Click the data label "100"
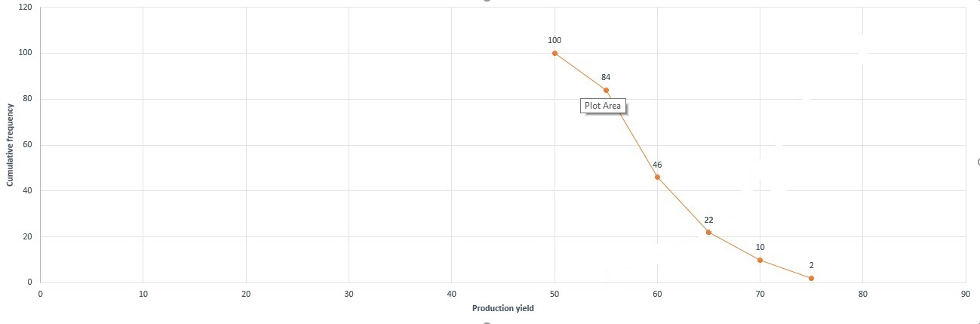This screenshot has height=324, width=980. [555, 40]
